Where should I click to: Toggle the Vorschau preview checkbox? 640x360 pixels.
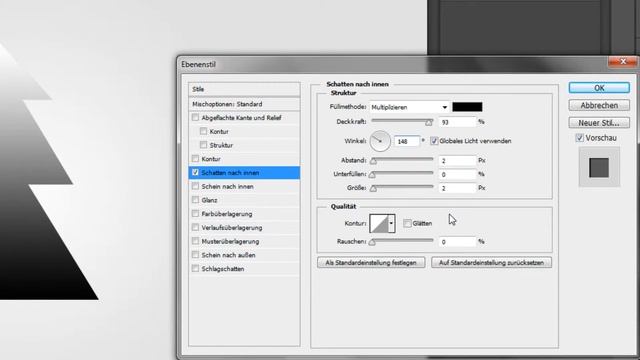pyautogui.click(x=580, y=138)
